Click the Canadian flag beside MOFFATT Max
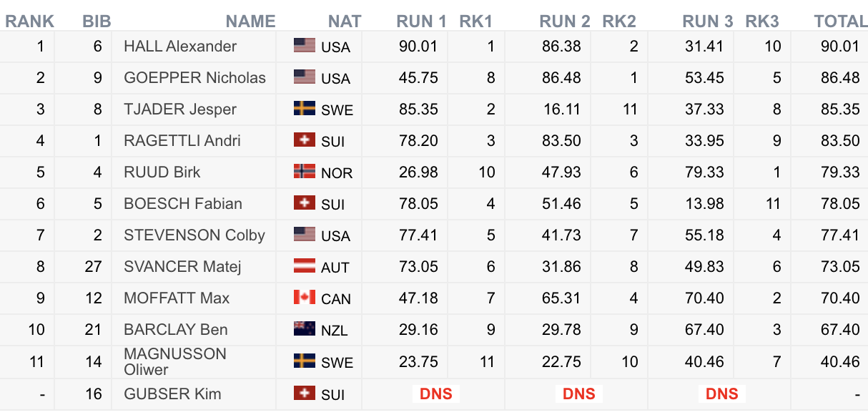 point(305,298)
